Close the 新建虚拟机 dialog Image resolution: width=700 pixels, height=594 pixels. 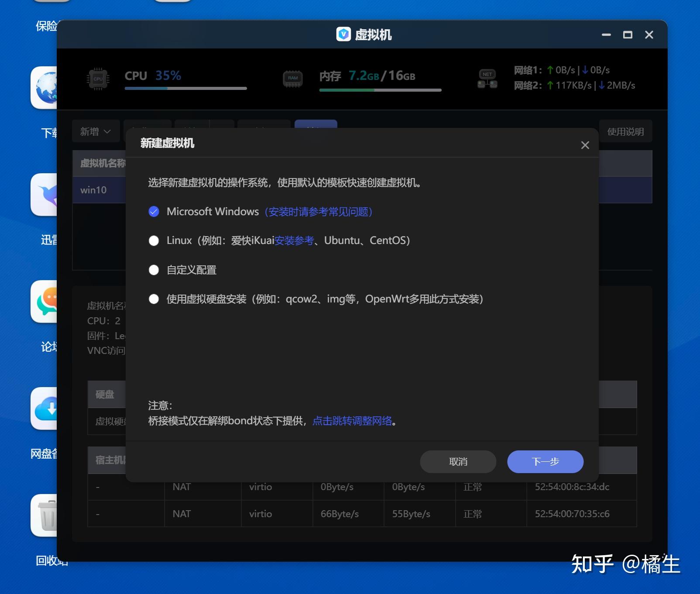pyautogui.click(x=585, y=145)
